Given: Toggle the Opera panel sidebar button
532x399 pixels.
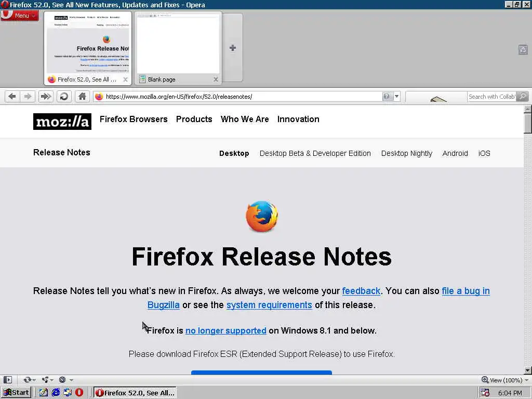Looking at the screenshot, I should (x=7, y=380).
